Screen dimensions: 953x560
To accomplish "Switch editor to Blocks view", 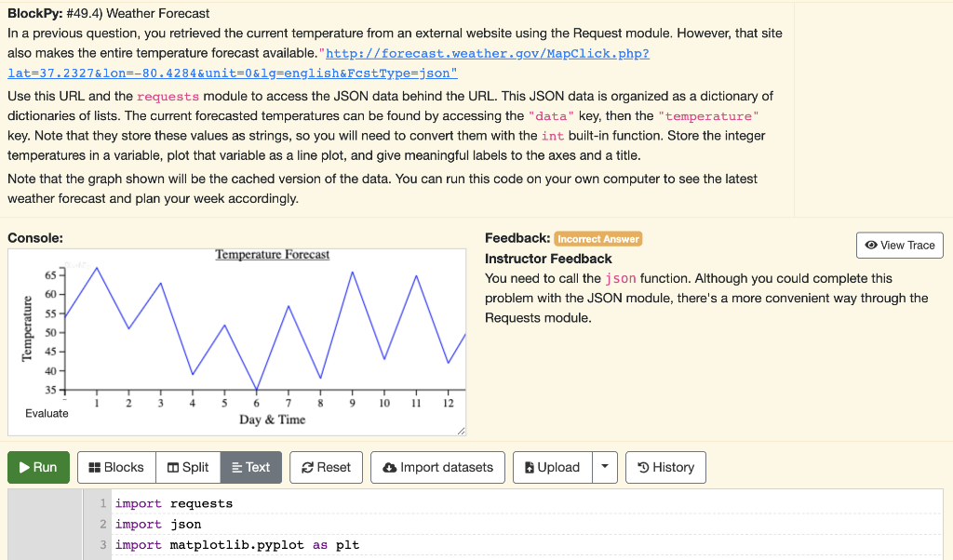I will (111, 467).
